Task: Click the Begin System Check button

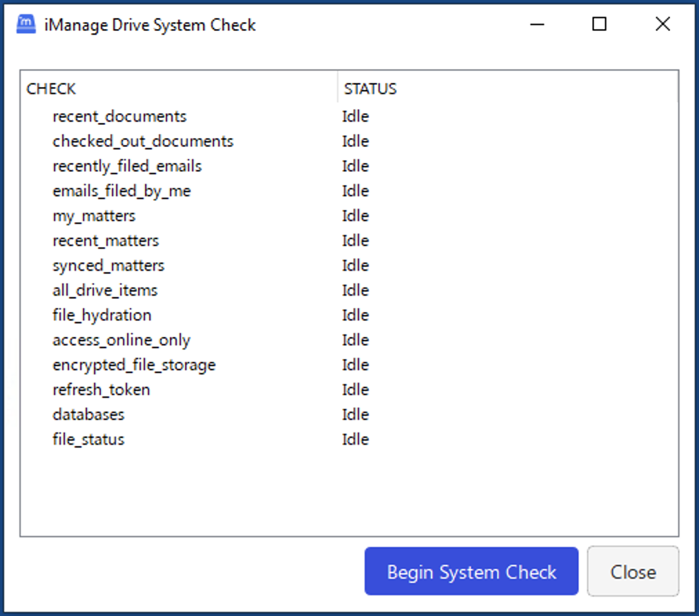Action: coord(471,572)
